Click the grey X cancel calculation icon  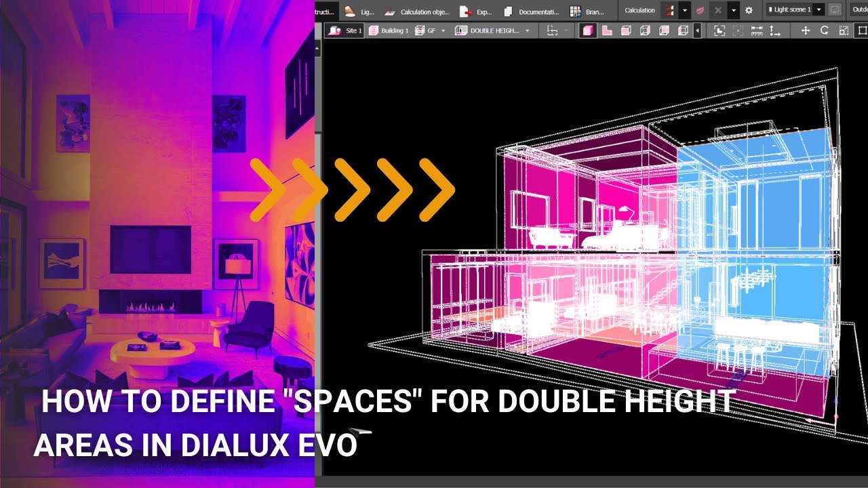718,10
